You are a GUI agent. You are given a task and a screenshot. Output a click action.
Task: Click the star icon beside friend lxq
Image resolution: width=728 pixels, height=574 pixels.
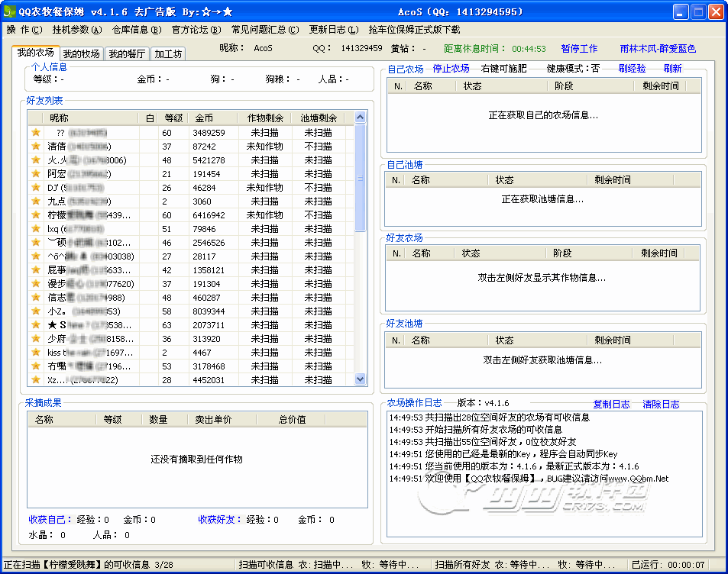[x=35, y=229]
